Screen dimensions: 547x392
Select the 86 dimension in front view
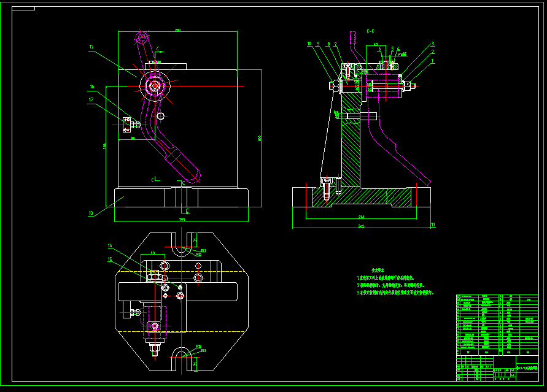(133, 138)
